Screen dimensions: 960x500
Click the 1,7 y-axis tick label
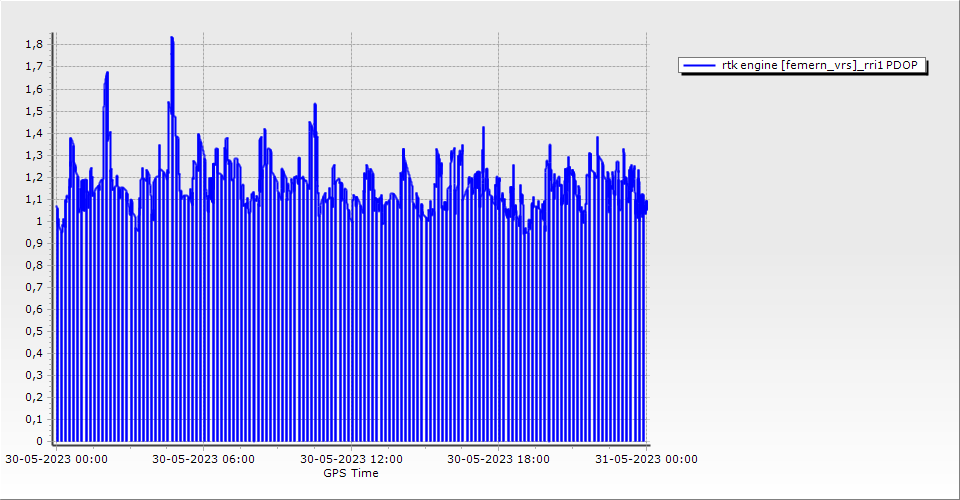[x=33, y=67]
